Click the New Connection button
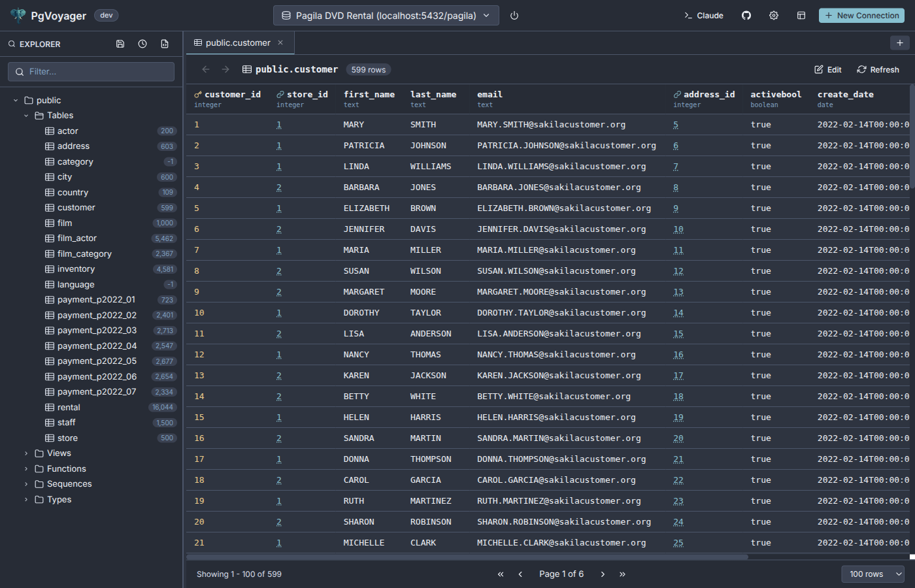 pos(861,15)
